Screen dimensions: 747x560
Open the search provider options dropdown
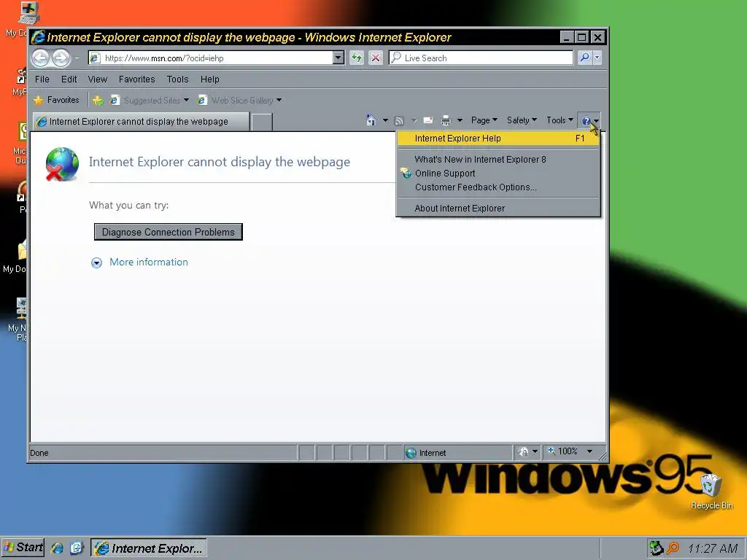(597, 58)
